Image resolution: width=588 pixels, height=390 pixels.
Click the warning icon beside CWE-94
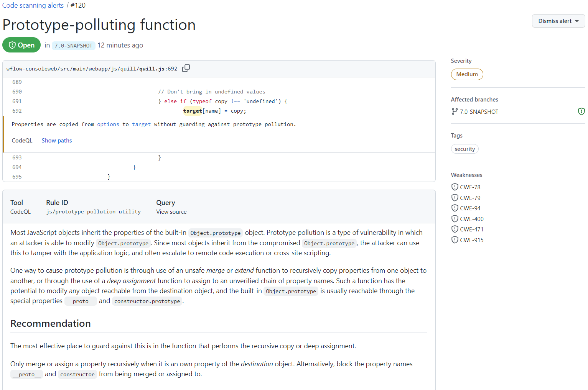(455, 208)
